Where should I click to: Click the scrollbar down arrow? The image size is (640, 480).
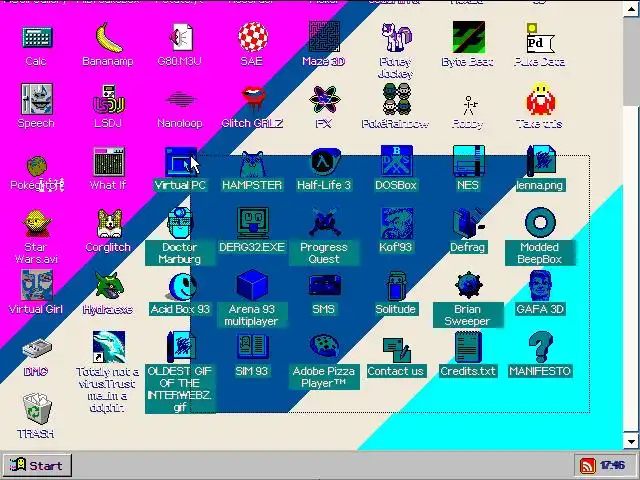pyautogui.click(x=631, y=441)
